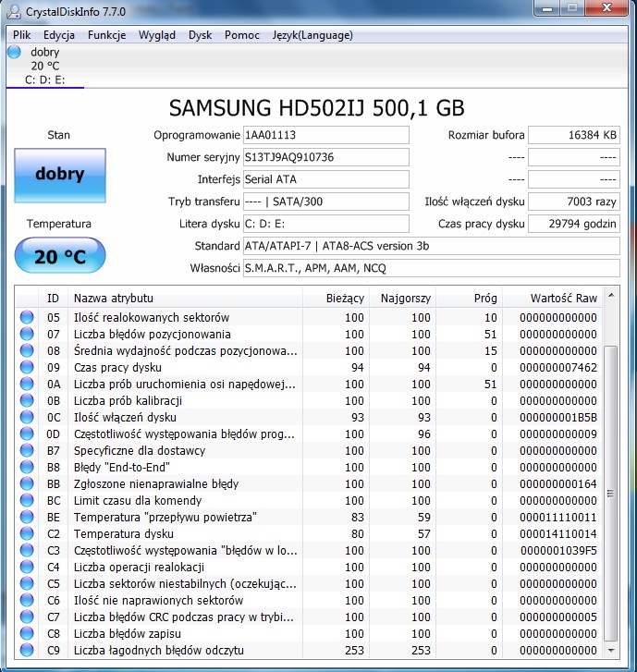Click status orb for attribute 09
Viewport: 637px width, 672px height.
coord(27,367)
